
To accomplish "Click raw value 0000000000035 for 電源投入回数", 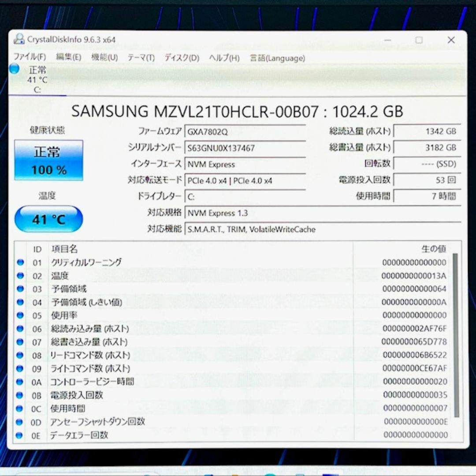I will 415,394.
